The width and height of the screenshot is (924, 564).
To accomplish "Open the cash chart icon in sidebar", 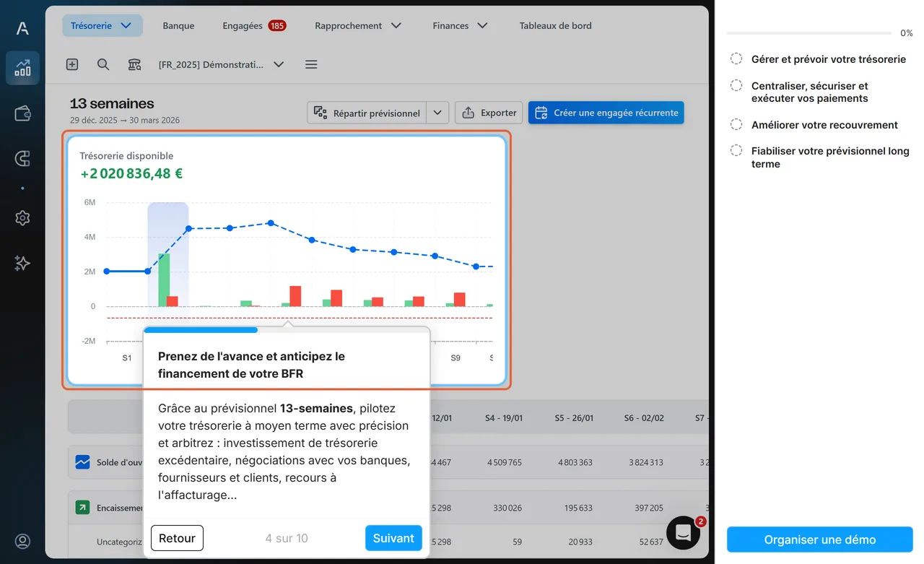I will [22, 68].
